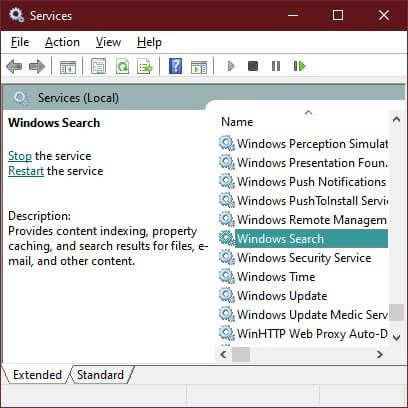Select the Windows Update service row
408x408 pixels.
click(x=303, y=296)
